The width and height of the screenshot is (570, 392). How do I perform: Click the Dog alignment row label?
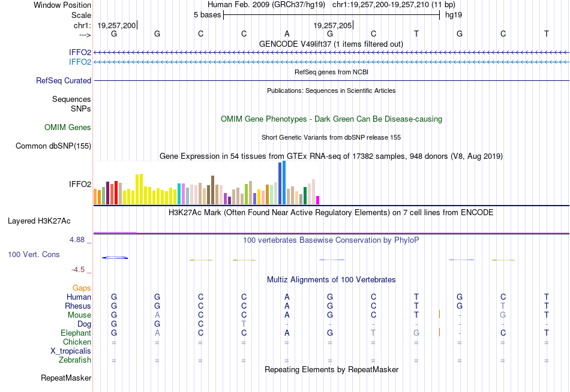coord(84,324)
